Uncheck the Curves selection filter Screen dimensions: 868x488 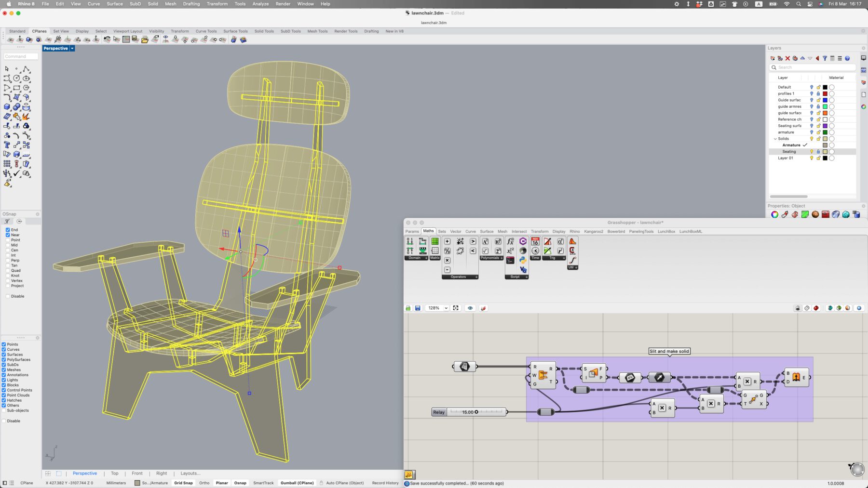[x=4, y=349]
